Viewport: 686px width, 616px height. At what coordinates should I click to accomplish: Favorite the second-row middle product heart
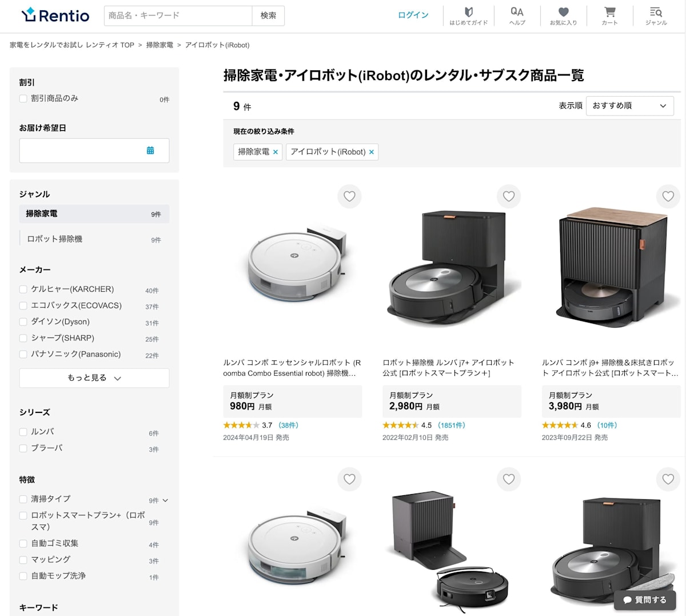pyautogui.click(x=509, y=479)
